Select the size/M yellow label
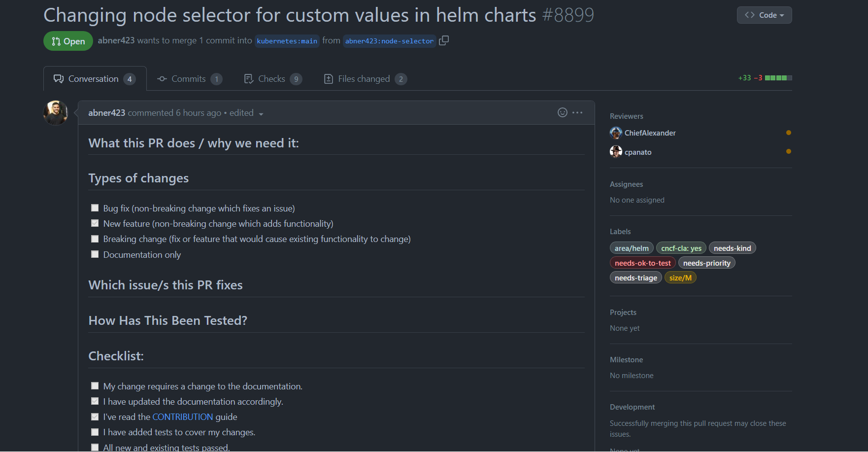868x452 pixels. click(x=680, y=278)
